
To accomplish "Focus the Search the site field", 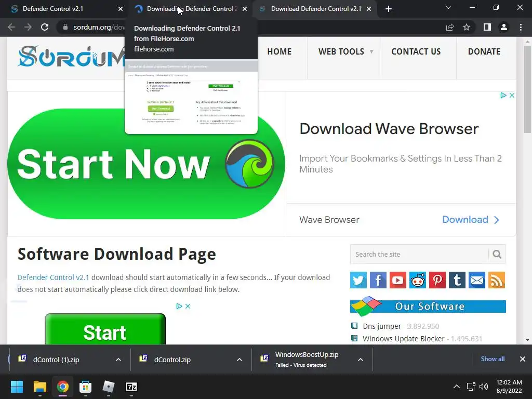I will pos(419,254).
